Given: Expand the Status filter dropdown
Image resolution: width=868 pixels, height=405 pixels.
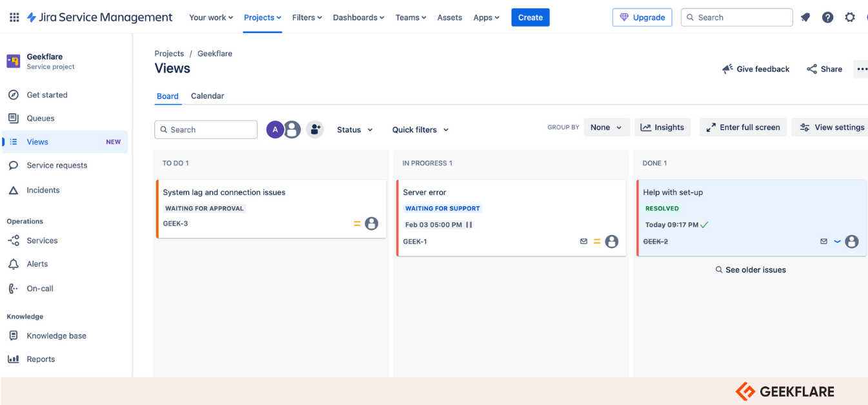Looking at the screenshot, I should click(355, 130).
